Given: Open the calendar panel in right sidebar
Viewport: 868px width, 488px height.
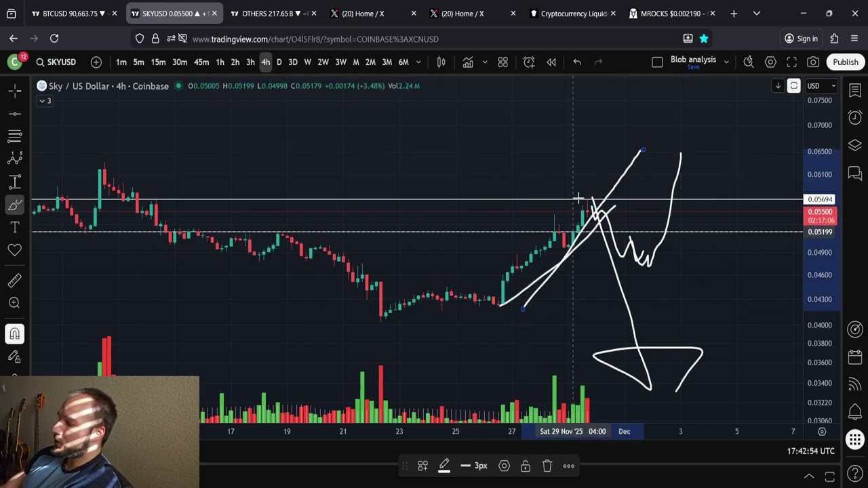Looking at the screenshot, I should (x=854, y=357).
